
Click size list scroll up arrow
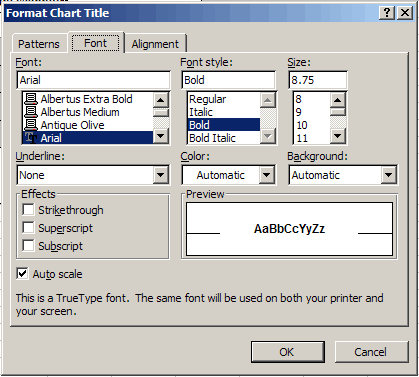338,100
